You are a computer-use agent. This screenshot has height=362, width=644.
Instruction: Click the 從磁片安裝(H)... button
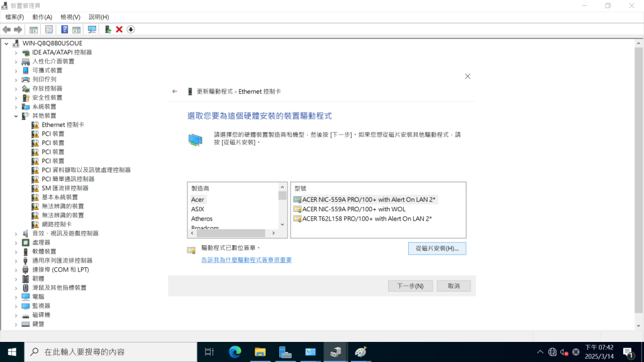pos(436,249)
